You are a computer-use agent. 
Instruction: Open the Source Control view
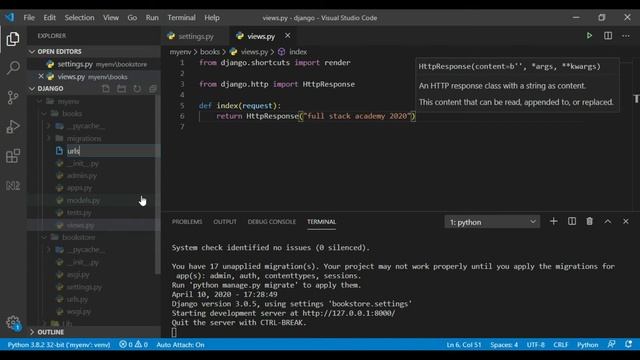(x=13, y=97)
